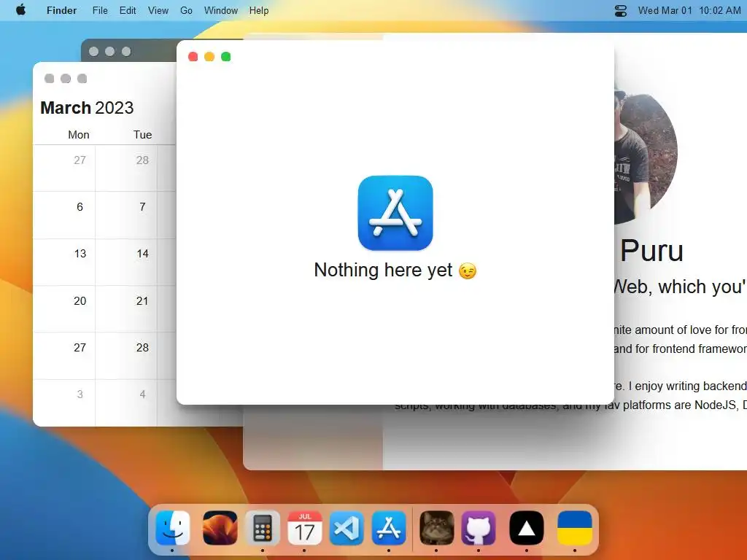Open App Store icon in dock
Image resolution: width=747 pixels, height=560 pixels.
click(389, 528)
